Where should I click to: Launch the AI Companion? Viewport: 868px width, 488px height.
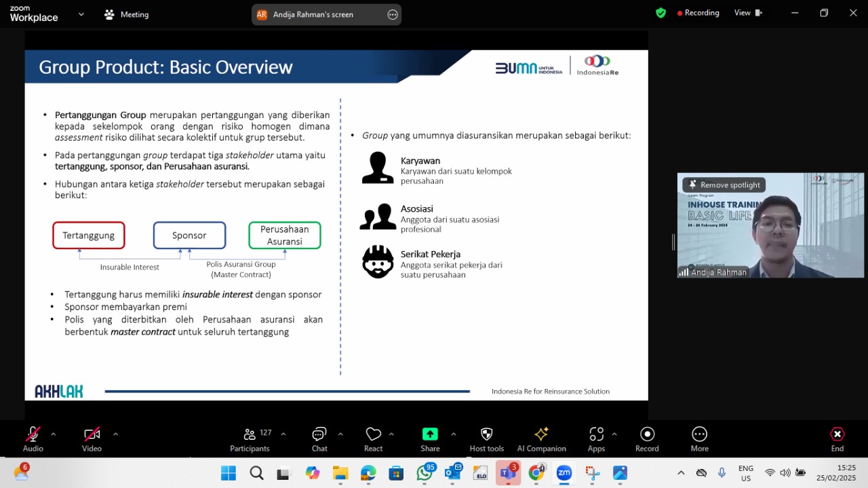541,440
